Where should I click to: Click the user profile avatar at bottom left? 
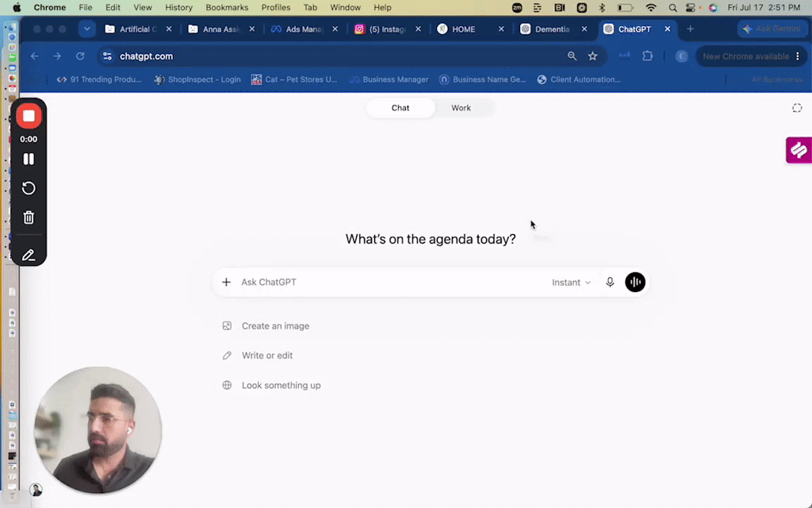click(36, 490)
